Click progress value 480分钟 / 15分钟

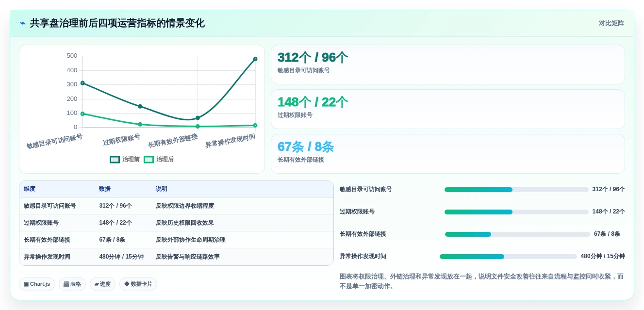(x=603, y=256)
